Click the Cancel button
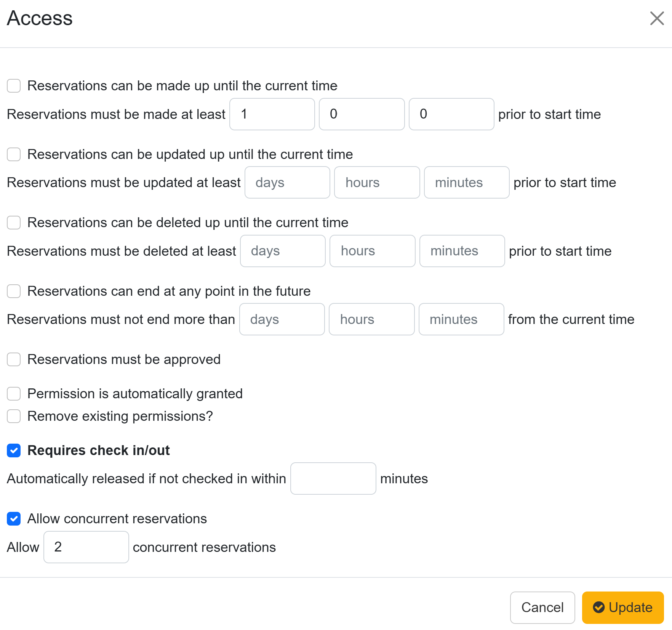Screen dimensions: 672x630 pos(542,607)
